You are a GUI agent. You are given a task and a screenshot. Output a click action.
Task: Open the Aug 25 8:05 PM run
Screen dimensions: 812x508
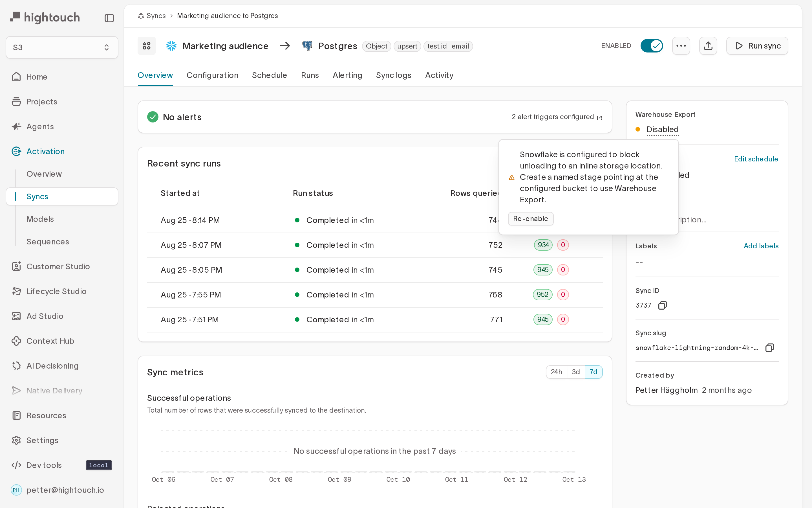pyautogui.click(x=375, y=270)
